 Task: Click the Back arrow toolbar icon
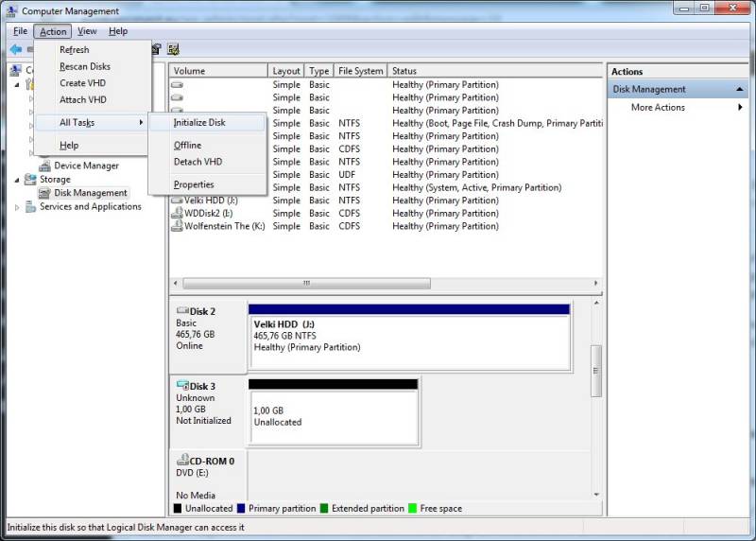click(15, 49)
